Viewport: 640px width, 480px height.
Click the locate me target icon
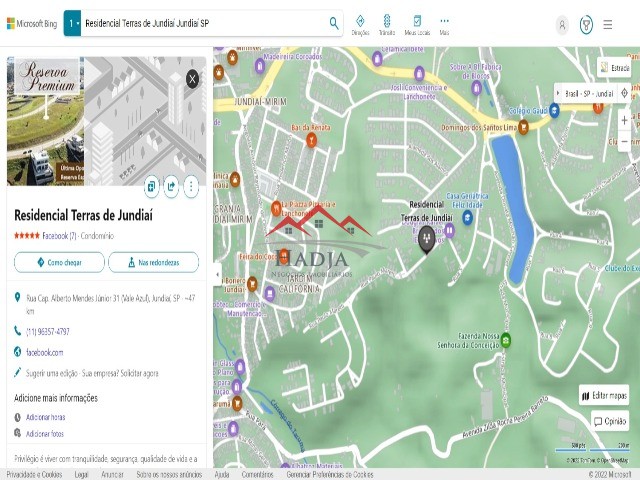coord(624,93)
